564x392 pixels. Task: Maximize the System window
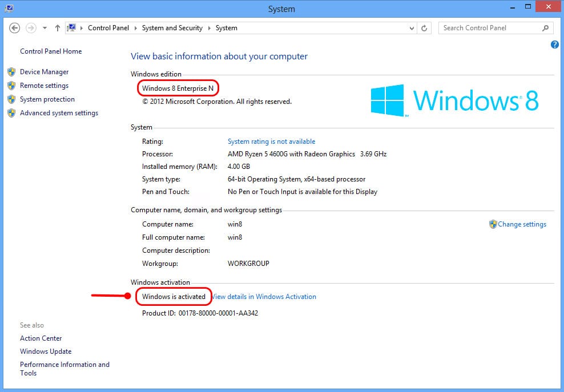pyautogui.click(x=528, y=7)
